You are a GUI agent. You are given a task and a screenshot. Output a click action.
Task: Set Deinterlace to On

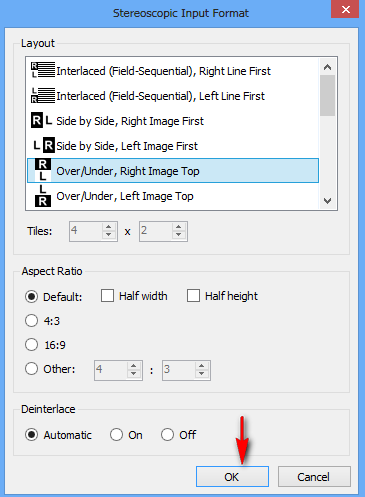(x=116, y=435)
